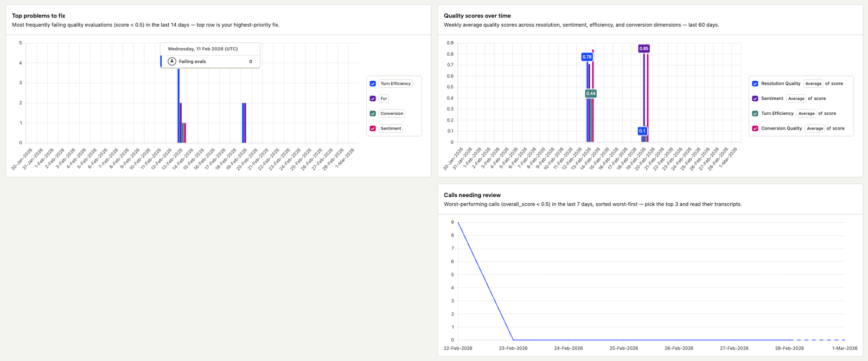868x361 pixels.
Task: Uncheck the Turn Efficiency checkbox in Top problems legend
Action: coord(373,83)
